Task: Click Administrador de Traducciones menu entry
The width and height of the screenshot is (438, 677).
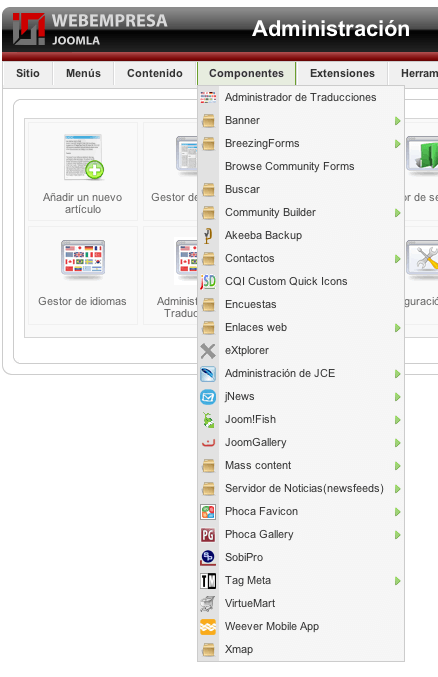Action: pos(301,98)
